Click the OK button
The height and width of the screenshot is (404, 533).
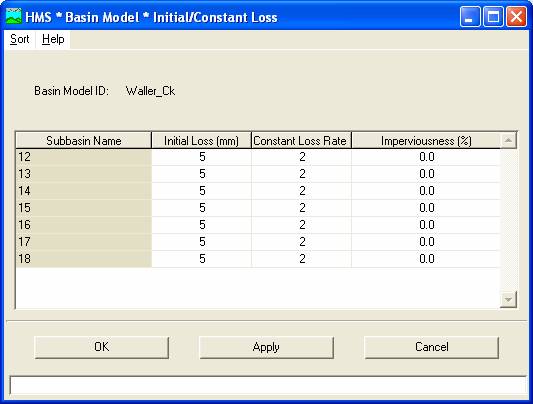pyautogui.click(x=102, y=347)
